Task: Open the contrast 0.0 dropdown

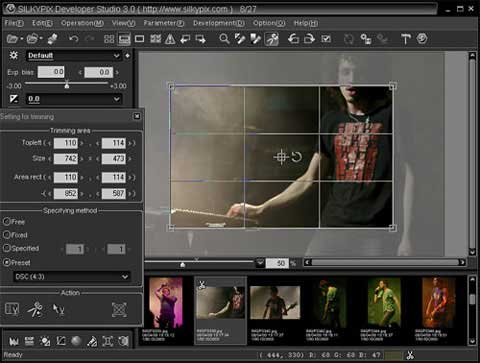Action: coord(73,99)
